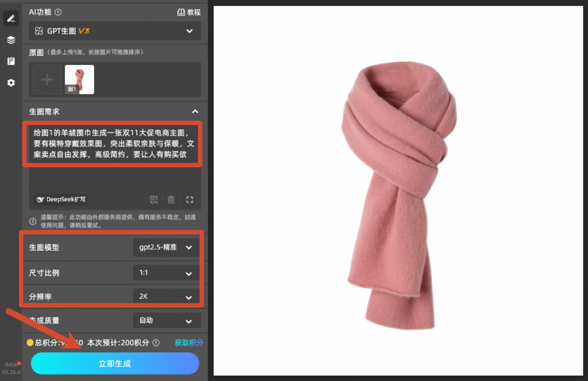The width and height of the screenshot is (588, 381).
Task: Click the prompt template icon beside trash
Action: [x=154, y=200]
